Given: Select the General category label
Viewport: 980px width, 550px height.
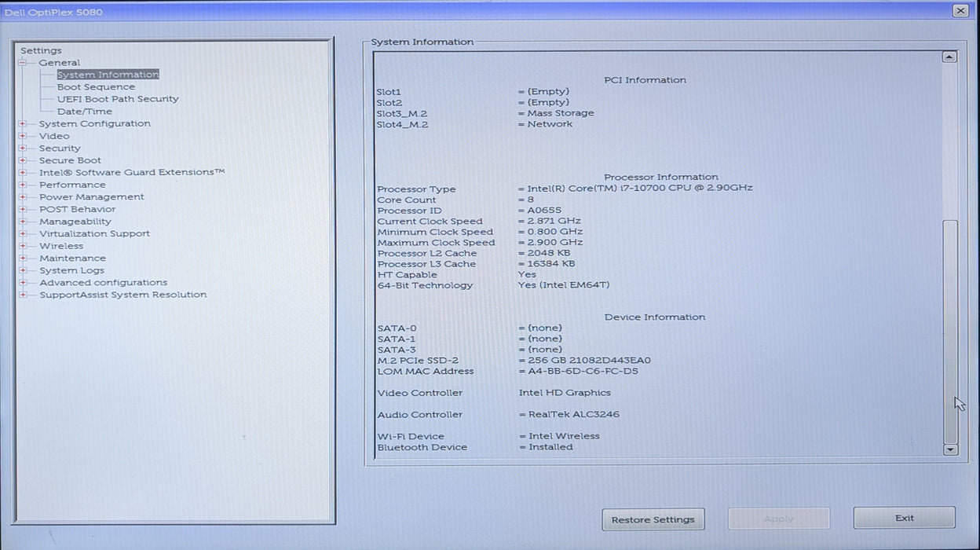Looking at the screenshot, I should (x=60, y=63).
